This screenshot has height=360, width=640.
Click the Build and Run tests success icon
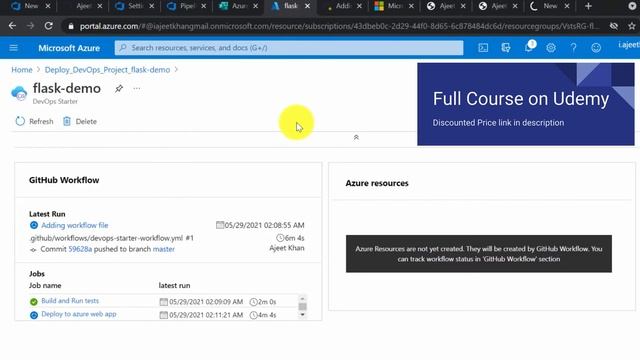click(x=34, y=302)
